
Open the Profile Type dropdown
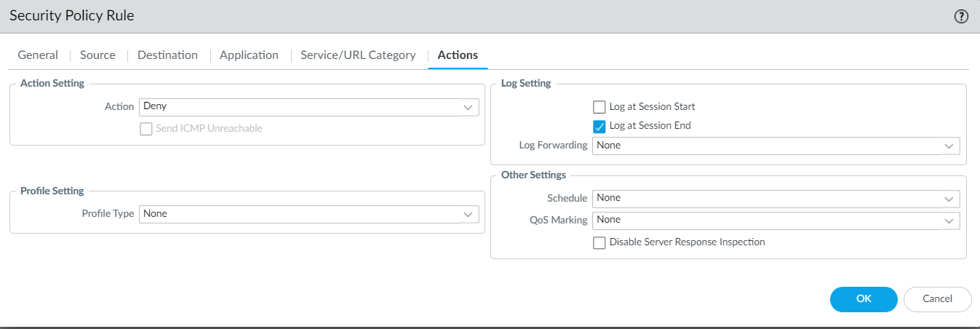[469, 214]
